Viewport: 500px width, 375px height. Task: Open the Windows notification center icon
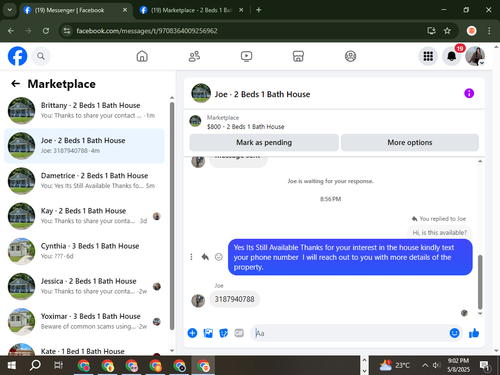click(x=485, y=366)
